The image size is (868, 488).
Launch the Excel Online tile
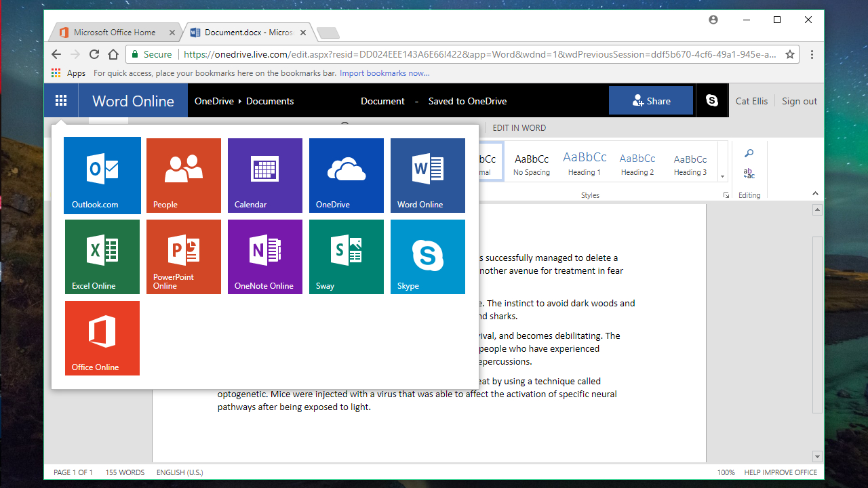click(x=102, y=257)
